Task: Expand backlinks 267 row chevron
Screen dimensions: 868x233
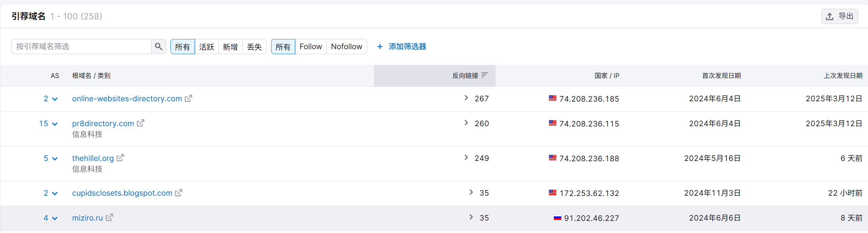Action: 466,98
